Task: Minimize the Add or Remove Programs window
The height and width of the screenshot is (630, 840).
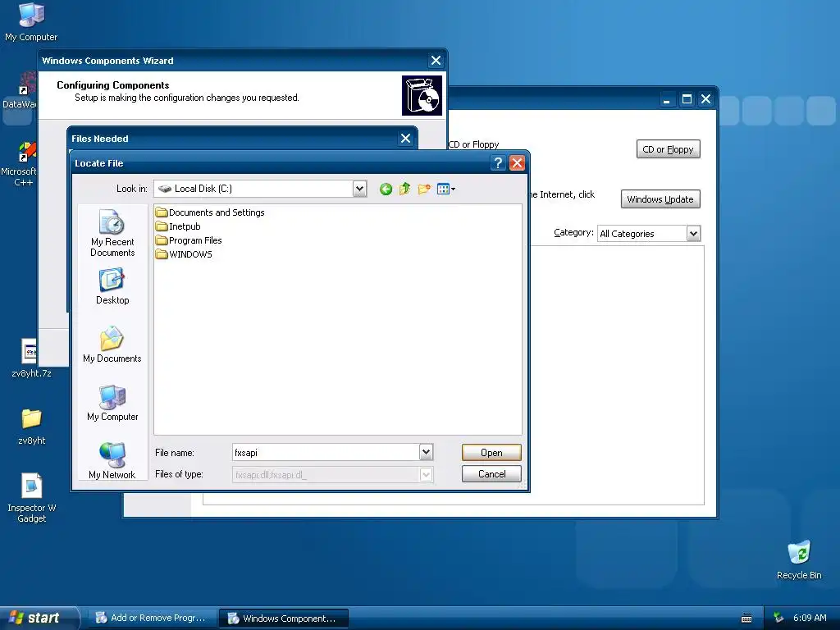Action: [667, 99]
